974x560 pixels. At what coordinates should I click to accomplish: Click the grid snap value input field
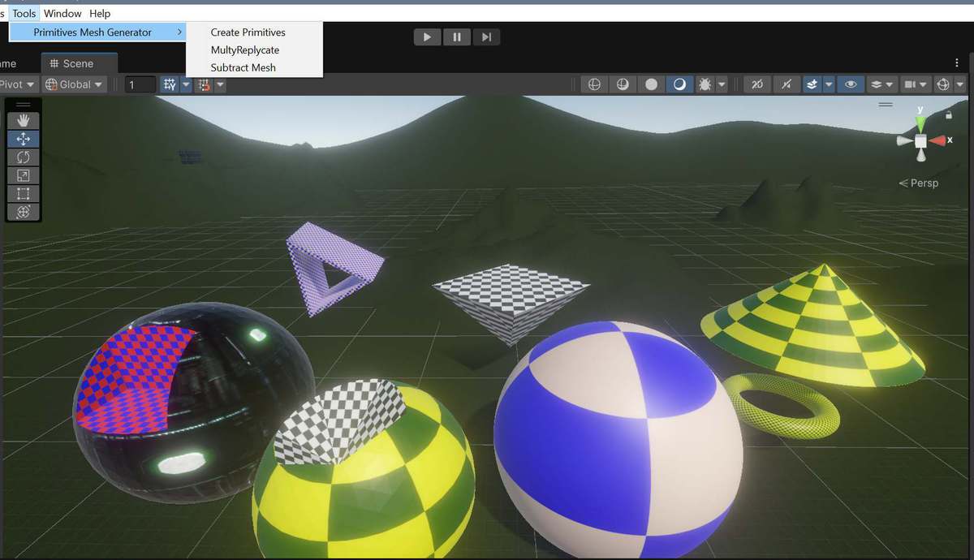(x=140, y=84)
